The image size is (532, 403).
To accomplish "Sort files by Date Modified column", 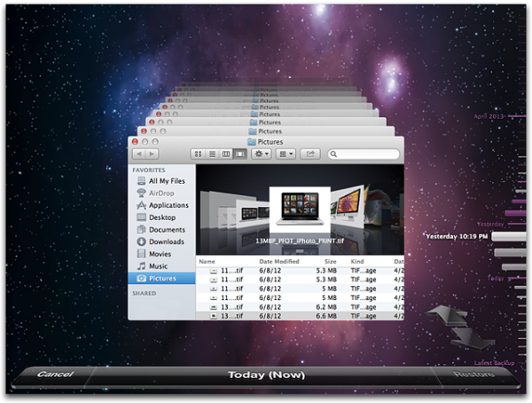I will (279, 261).
